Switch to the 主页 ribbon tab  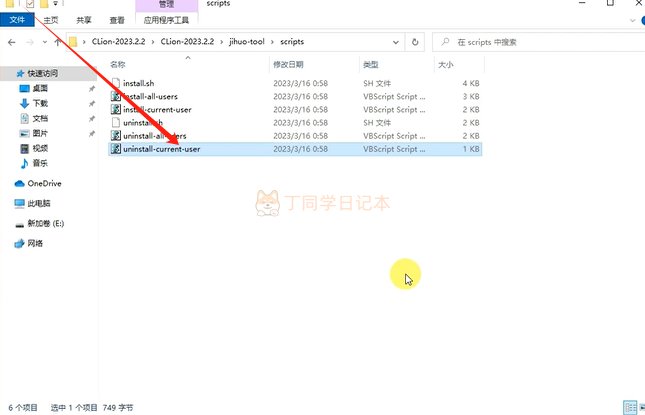pos(51,20)
